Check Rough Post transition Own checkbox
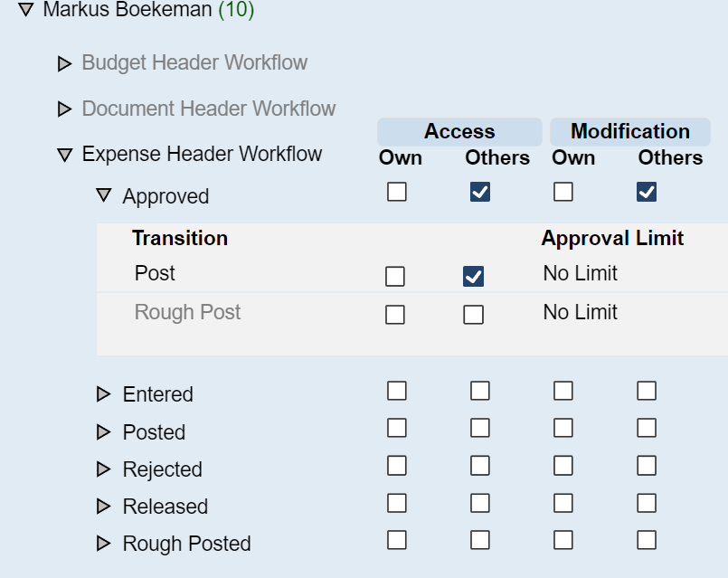 pyautogui.click(x=395, y=315)
